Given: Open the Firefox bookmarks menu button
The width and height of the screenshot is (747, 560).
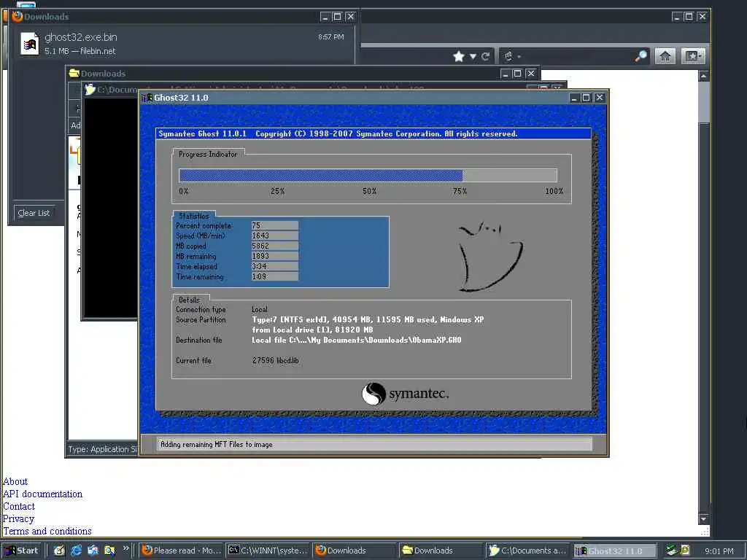Looking at the screenshot, I should pos(693,56).
